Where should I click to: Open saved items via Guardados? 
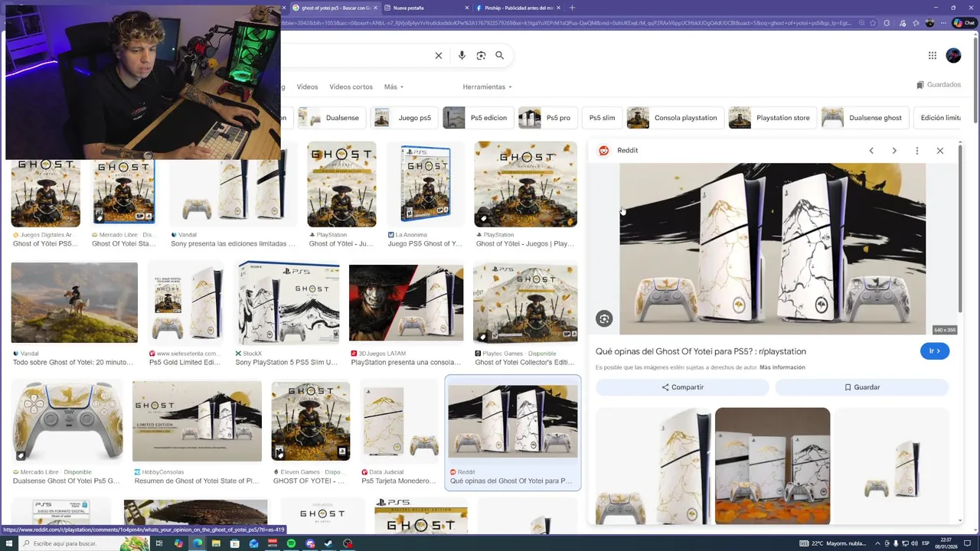pos(939,85)
